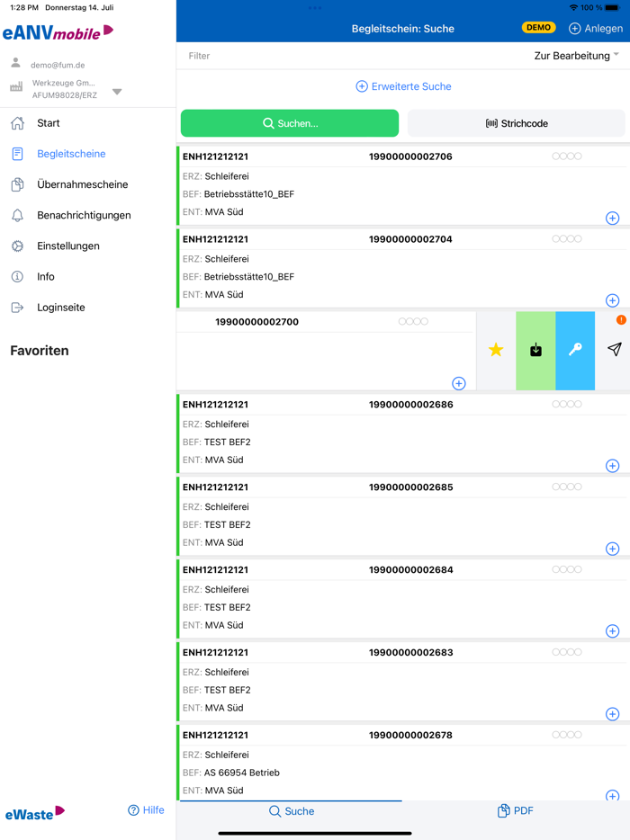Click the Begleitscheine document icon
Screen dimensions: 630x840
coord(17,154)
